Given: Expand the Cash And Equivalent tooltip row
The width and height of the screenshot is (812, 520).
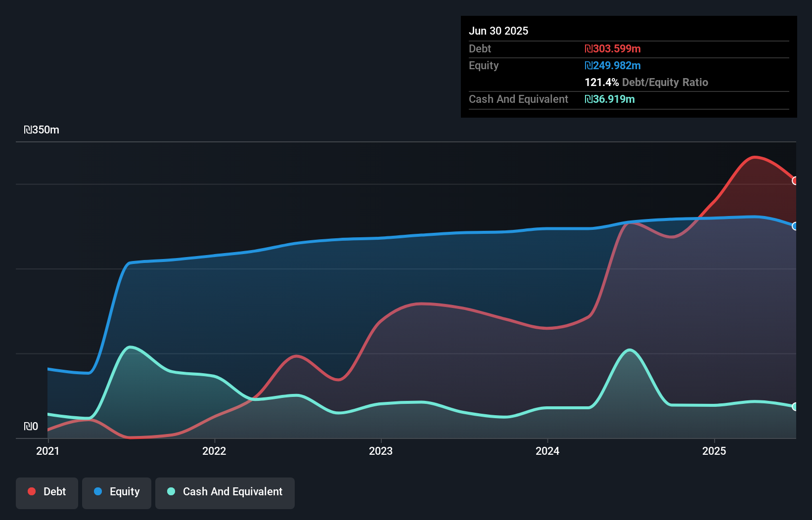Looking at the screenshot, I should click(518, 99).
